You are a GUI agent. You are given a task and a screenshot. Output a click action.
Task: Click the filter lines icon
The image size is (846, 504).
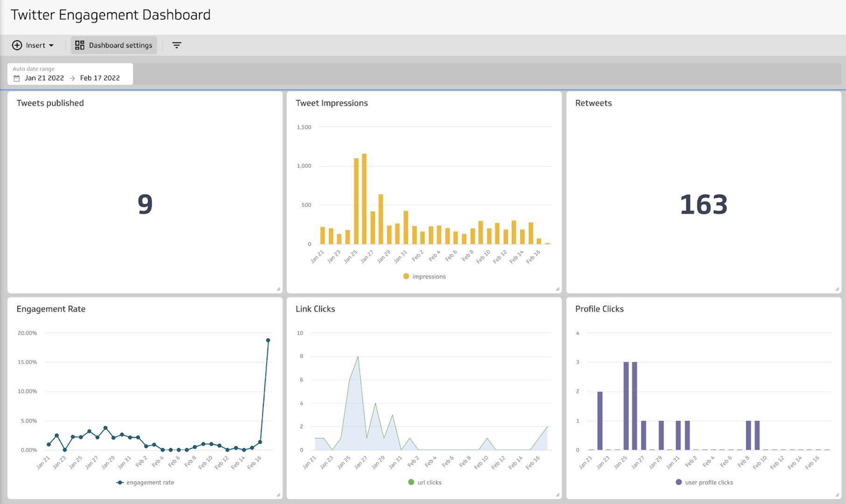(x=176, y=45)
